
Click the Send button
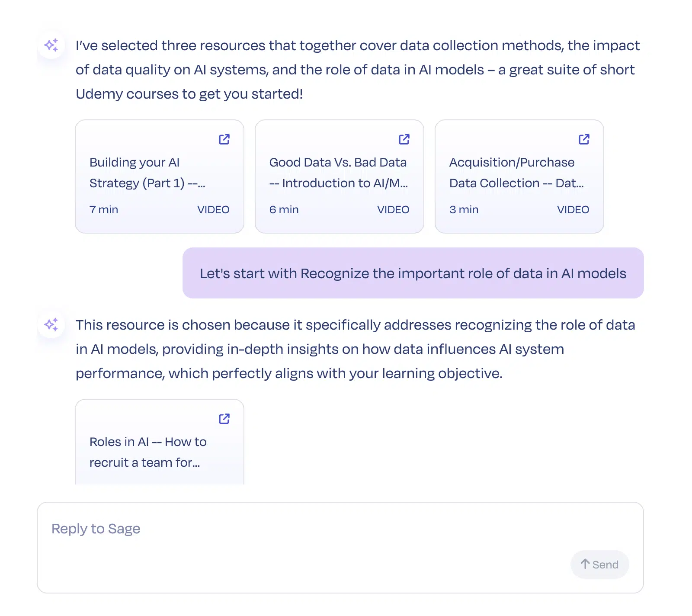coord(599,565)
